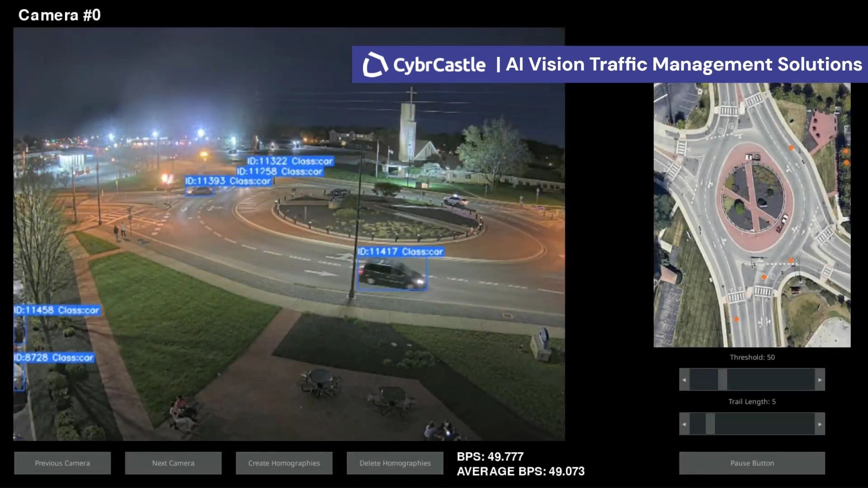Click the Trail Length slider handle
The width and height of the screenshot is (868, 488).
(710, 424)
